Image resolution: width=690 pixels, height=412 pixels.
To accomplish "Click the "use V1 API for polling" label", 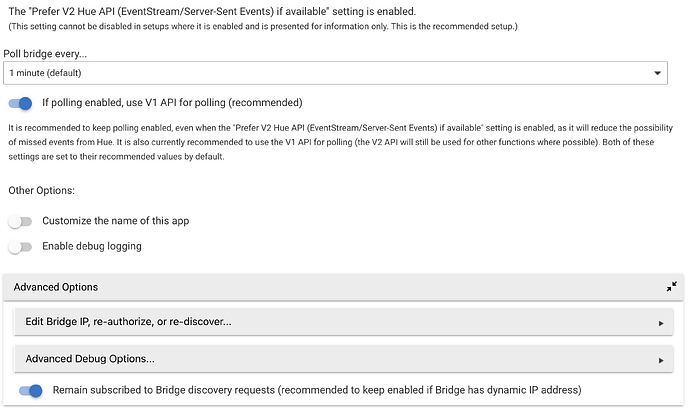I will coord(171,103).
